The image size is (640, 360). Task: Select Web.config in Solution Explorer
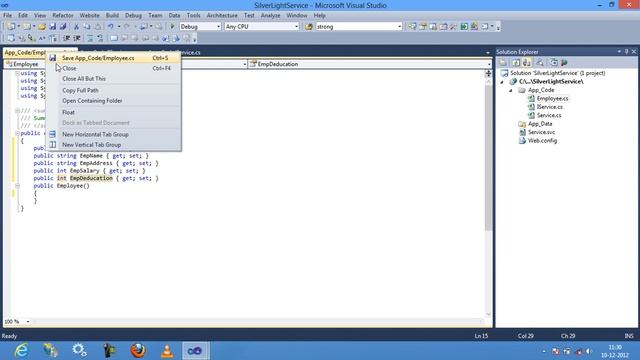[542, 141]
